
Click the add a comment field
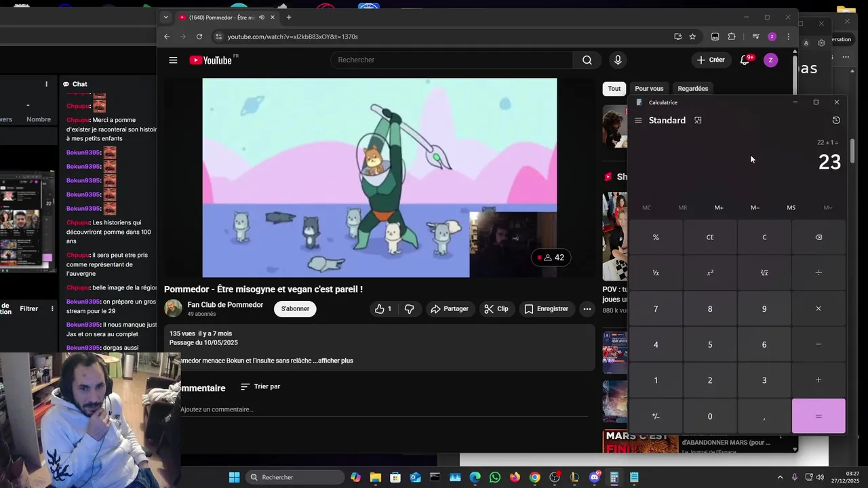coord(384,409)
